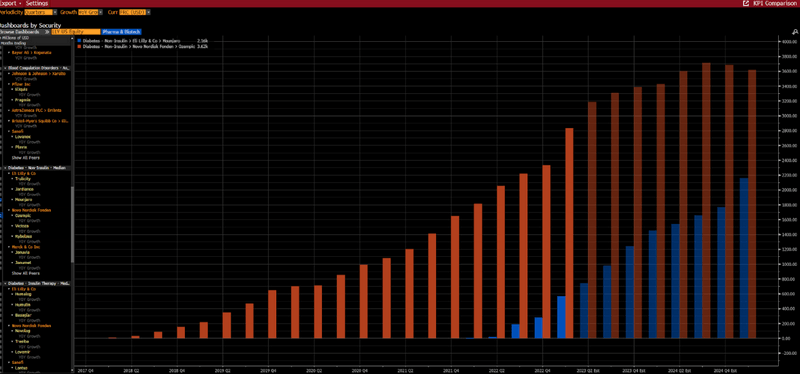Select Humalog in the tree
Image resolution: width=800 pixels, height=374 pixels.
point(23,294)
